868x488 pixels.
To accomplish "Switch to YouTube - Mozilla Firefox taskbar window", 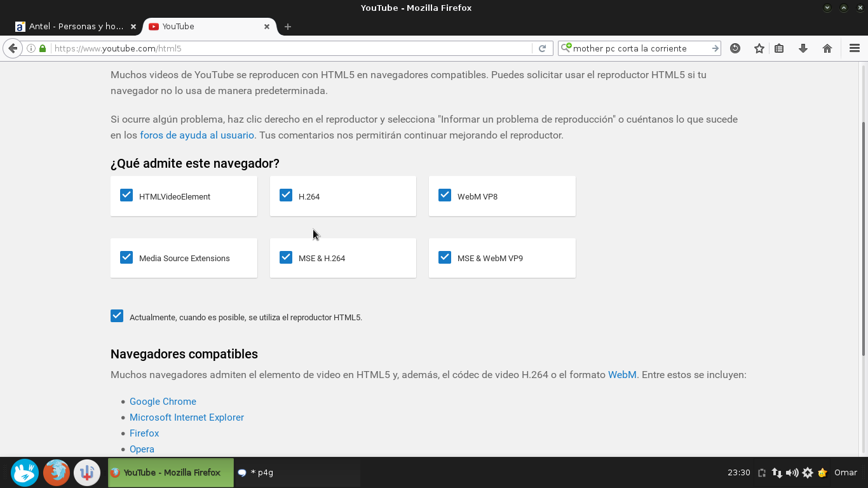I will tap(171, 473).
